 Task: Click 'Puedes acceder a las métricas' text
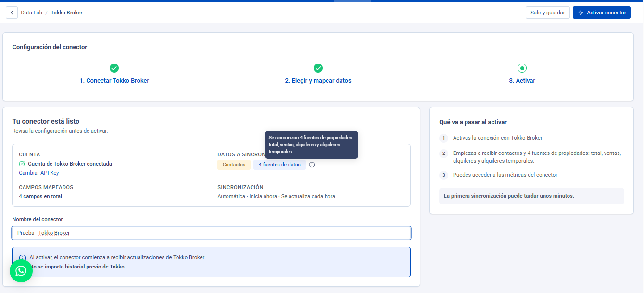[505, 175]
